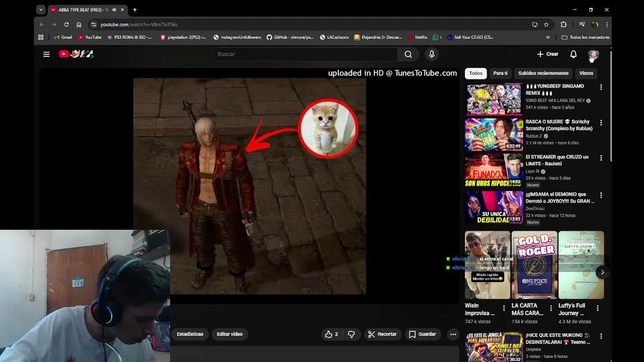This screenshot has height=362, width=644.
Task: Install the app with the address bar icon
Action: pyautogui.click(x=535, y=25)
